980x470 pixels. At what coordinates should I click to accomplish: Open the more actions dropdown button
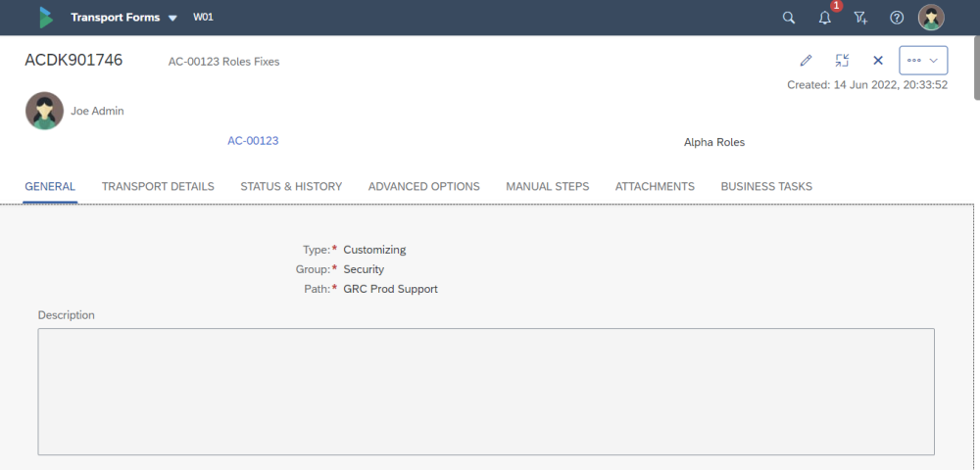coord(923,61)
